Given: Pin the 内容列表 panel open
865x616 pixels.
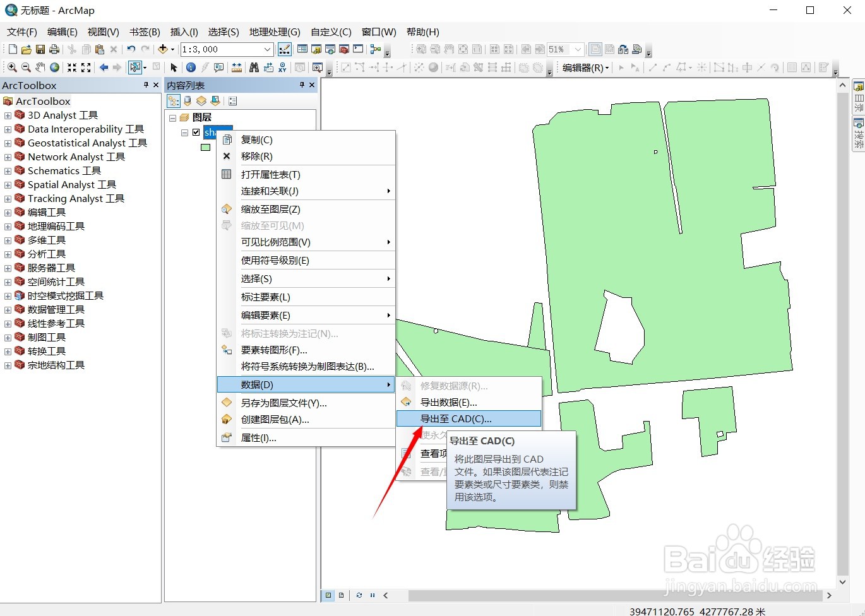Looking at the screenshot, I should tap(302, 85).
